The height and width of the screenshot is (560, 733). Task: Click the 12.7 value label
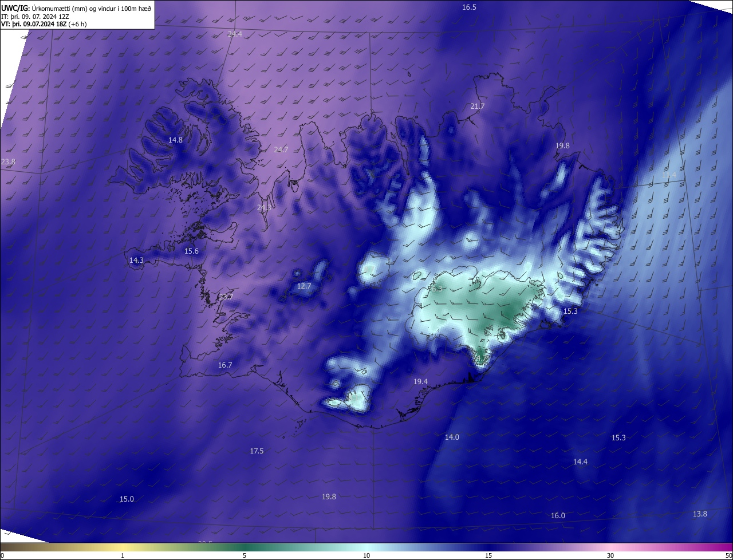304,286
